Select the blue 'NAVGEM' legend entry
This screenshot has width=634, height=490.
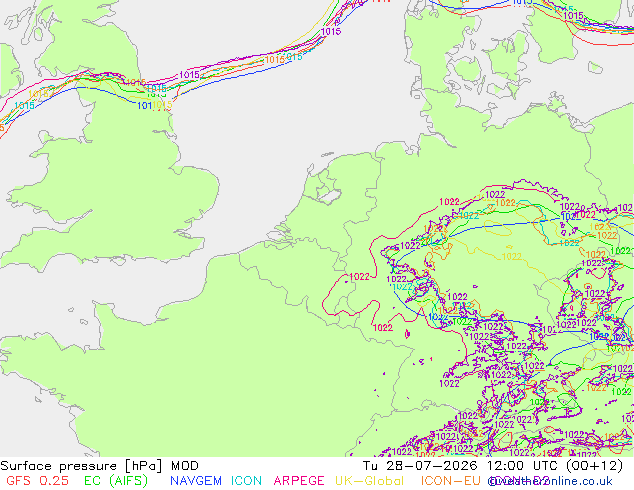click(196, 481)
